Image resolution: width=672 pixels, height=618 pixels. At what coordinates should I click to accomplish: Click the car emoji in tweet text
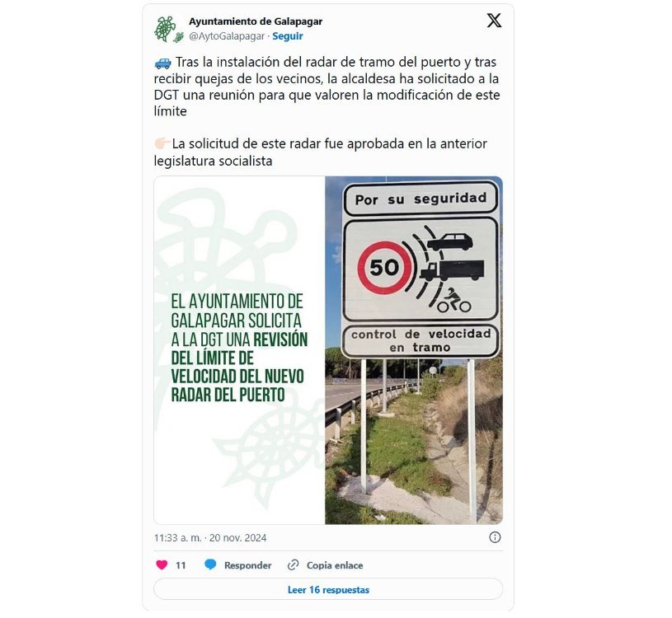coord(162,63)
